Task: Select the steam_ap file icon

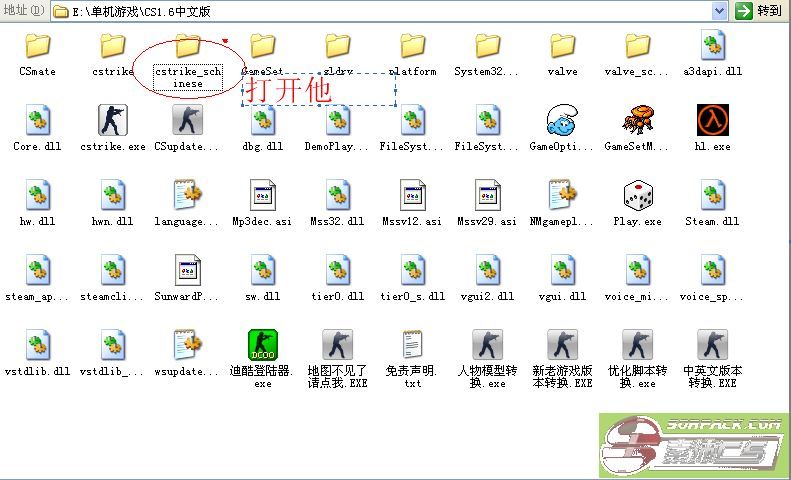Action: pos(38,270)
